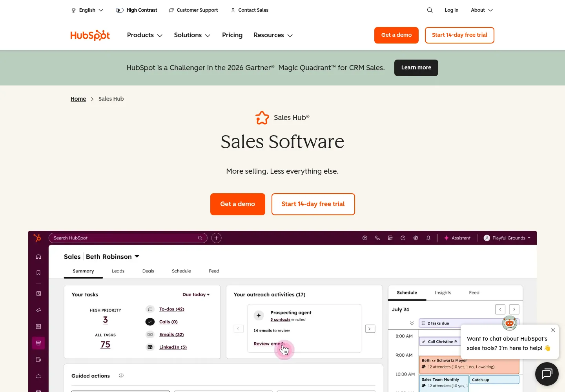565x392 pixels.
Task: Click the marketplace storefront icon
Action: pos(390,238)
